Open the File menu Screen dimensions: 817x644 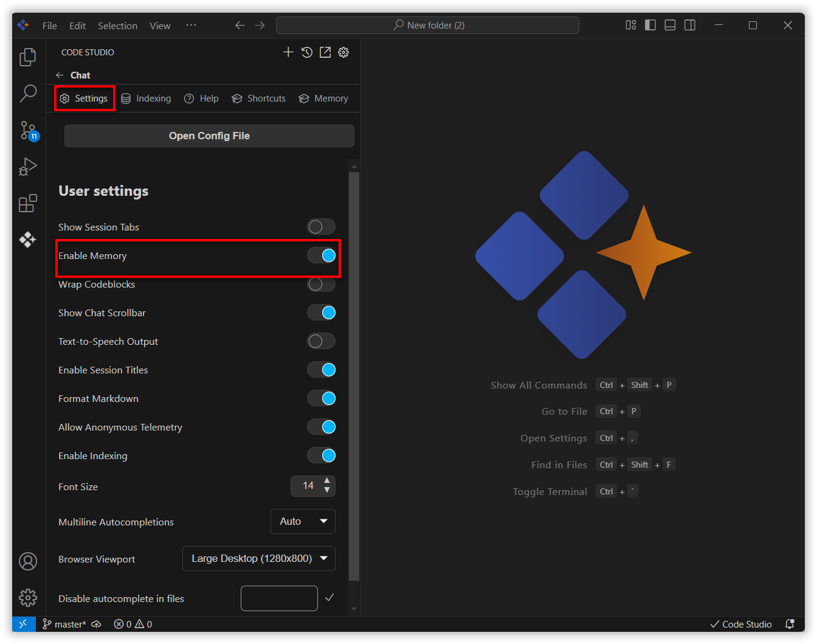50,26
